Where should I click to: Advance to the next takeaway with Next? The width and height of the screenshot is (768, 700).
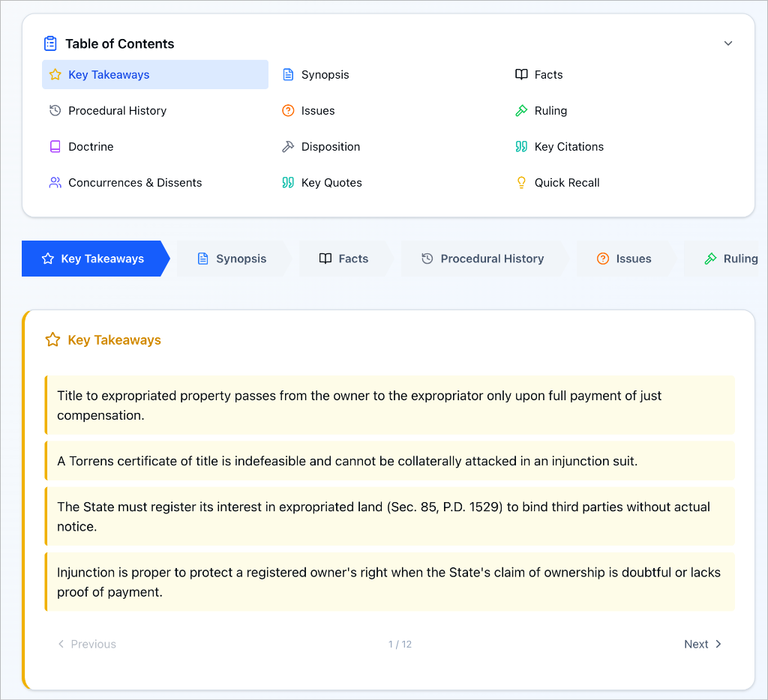[702, 644]
